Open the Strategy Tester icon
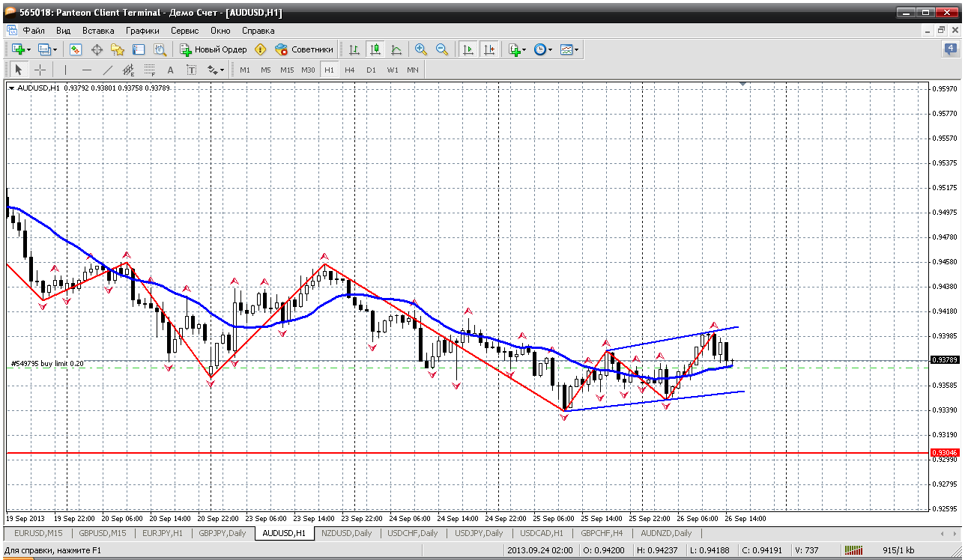This screenshot has height=560, width=965. click(x=160, y=49)
